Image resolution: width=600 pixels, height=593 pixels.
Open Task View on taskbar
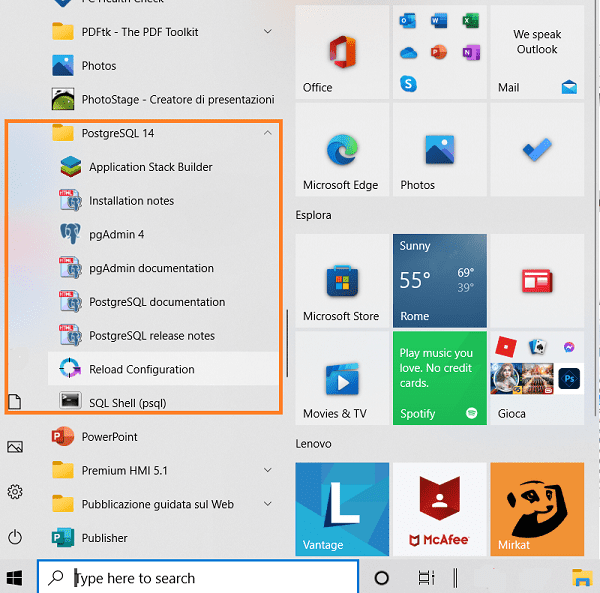click(426, 578)
